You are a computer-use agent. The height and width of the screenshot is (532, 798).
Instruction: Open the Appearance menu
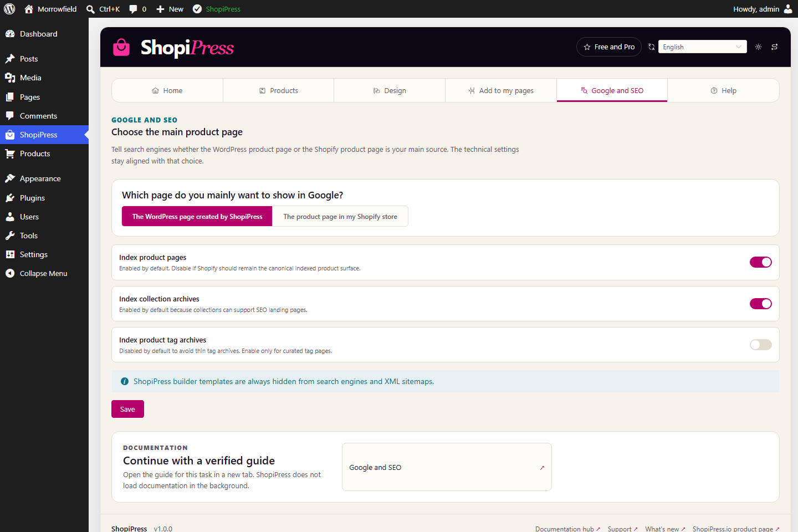(x=44, y=178)
